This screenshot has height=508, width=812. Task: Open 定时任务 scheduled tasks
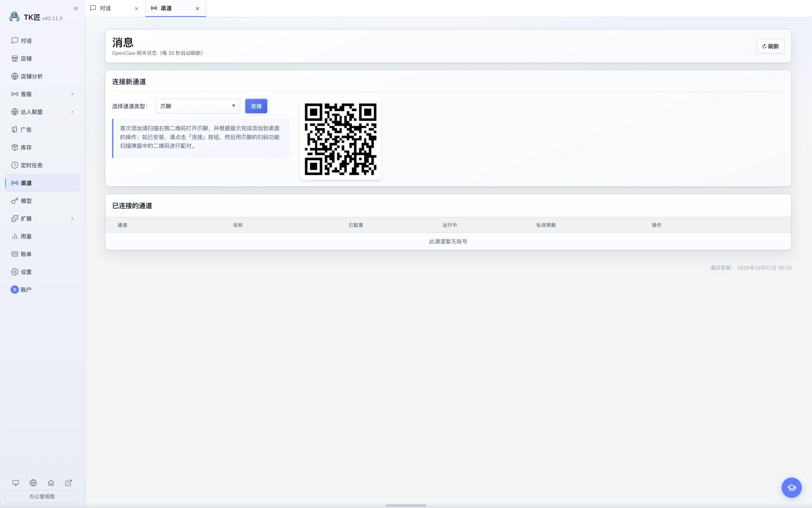pos(42,165)
